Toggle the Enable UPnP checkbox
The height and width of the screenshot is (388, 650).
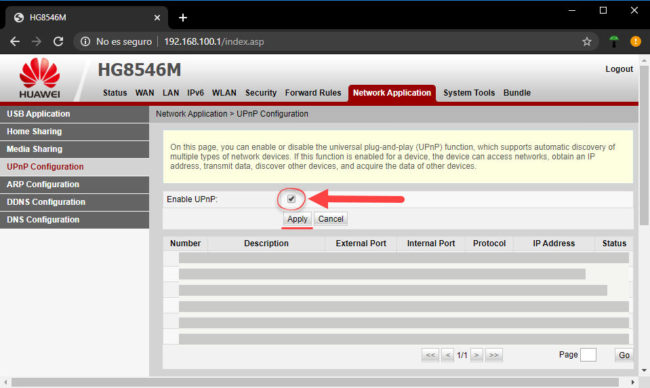tap(291, 199)
